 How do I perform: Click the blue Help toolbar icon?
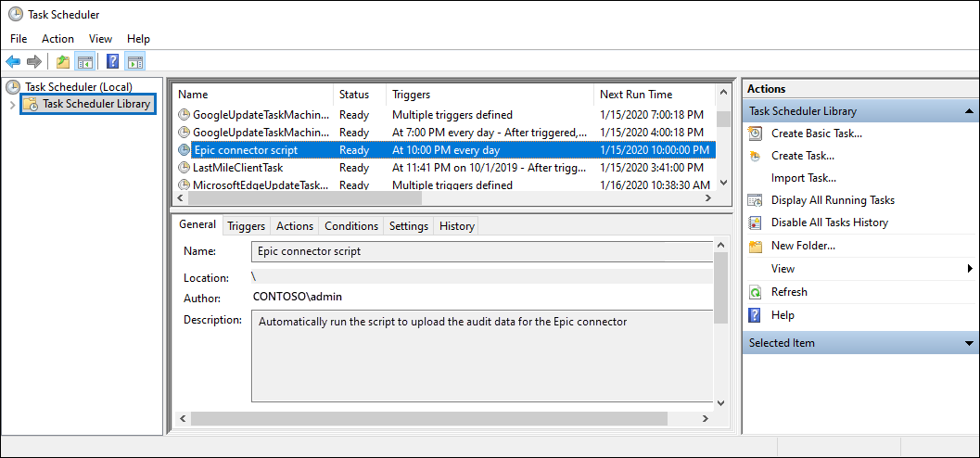112,61
